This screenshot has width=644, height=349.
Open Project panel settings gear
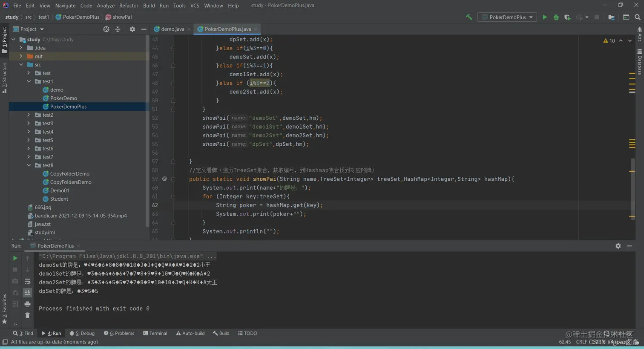pos(132,29)
